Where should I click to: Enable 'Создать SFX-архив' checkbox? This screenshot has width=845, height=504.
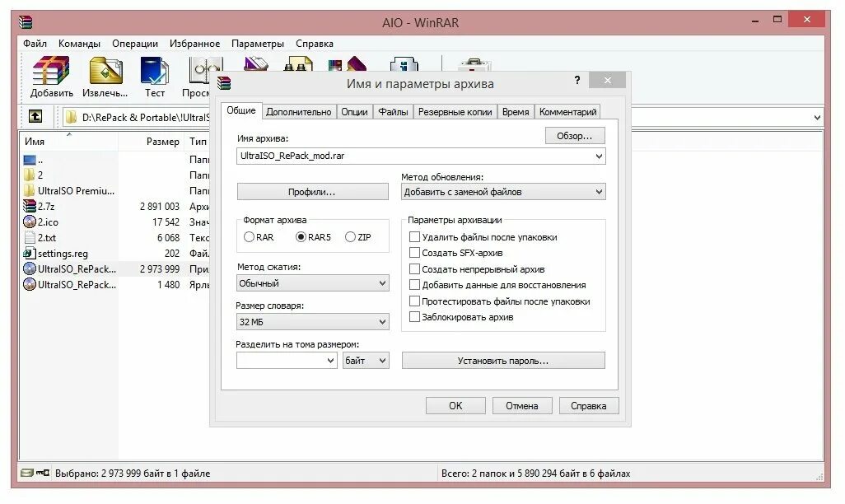(x=414, y=252)
